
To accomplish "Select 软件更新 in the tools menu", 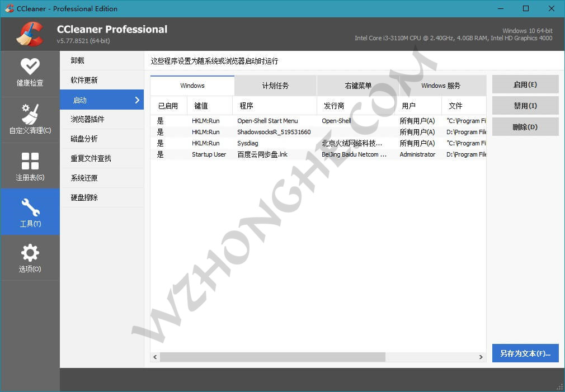I will 102,79.
